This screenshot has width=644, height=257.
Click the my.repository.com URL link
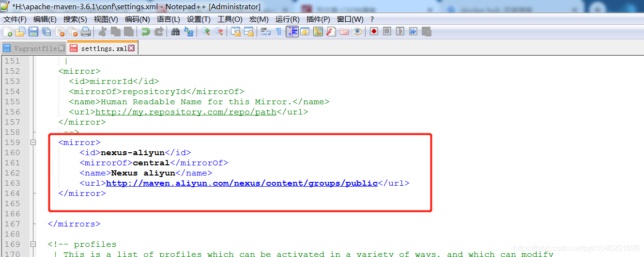(x=186, y=112)
